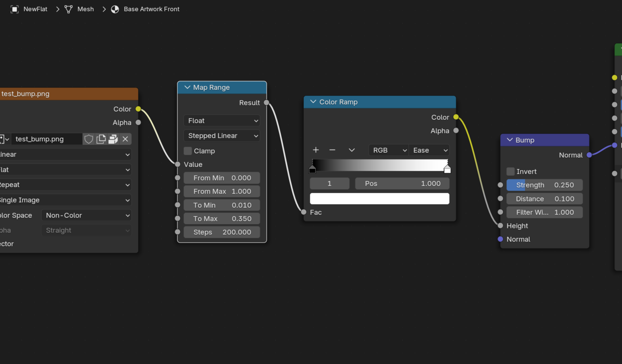Click the Fac input socket of Color Ramp
This screenshot has height=364, width=622.
click(304, 212)
